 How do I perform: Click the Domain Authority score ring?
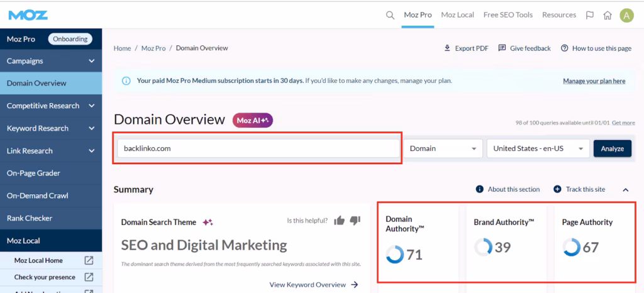tap(394, 254)
